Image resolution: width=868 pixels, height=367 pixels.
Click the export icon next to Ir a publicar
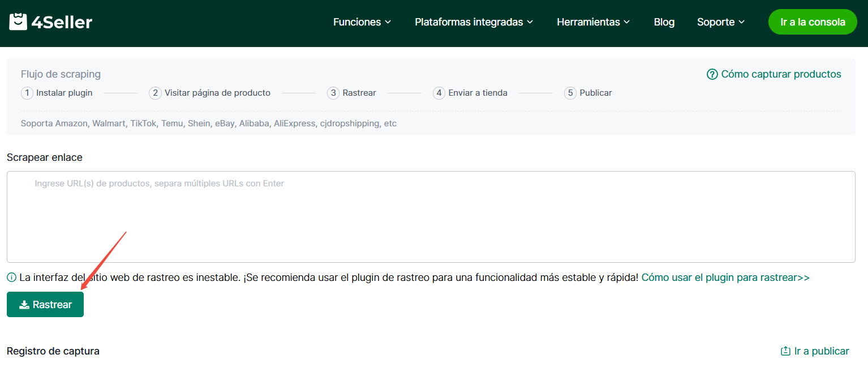[x=785, y=351]
